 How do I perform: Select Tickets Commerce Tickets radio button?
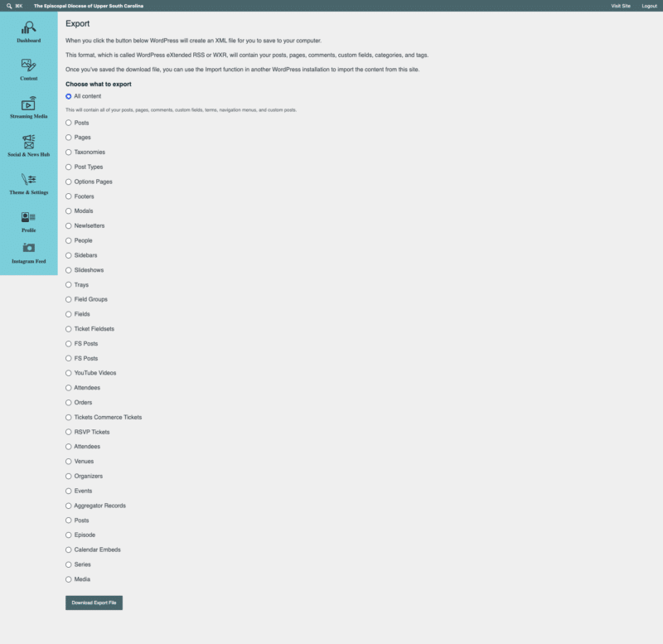[69, 418]
